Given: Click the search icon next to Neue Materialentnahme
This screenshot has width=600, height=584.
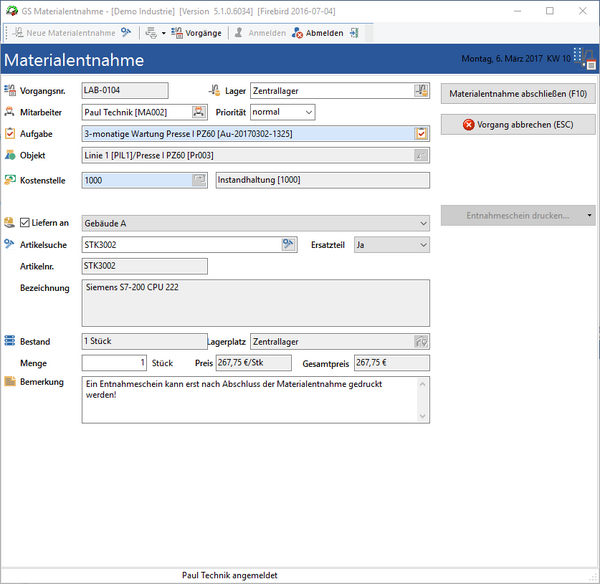Looking at the screenshot, I should (x=127, y=33).
